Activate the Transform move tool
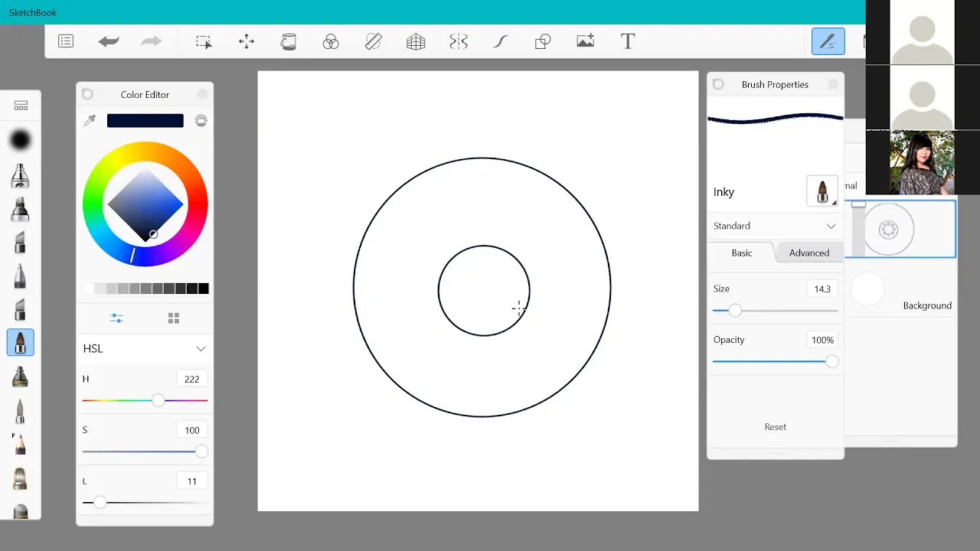 (x=247, y=41)
